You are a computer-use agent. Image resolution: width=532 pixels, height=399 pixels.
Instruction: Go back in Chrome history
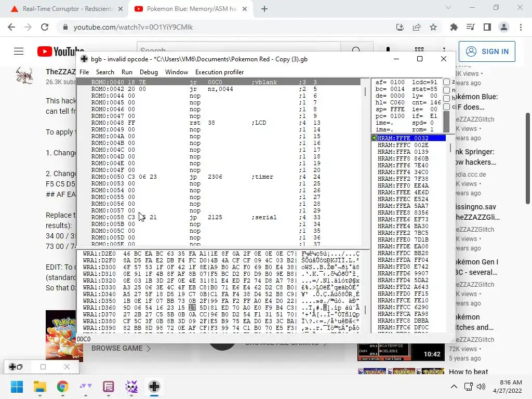point(11,27)
